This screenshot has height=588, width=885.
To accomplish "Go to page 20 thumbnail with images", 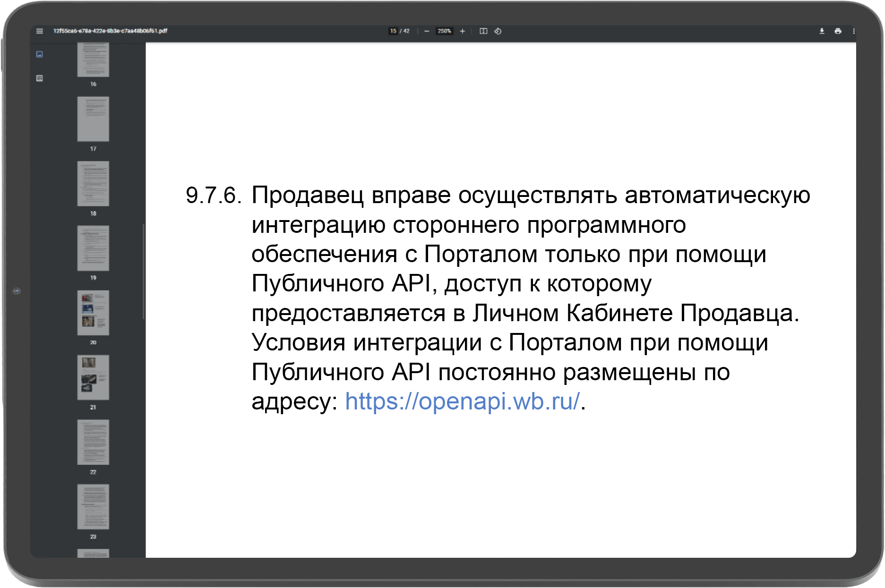I will point(93,313).
